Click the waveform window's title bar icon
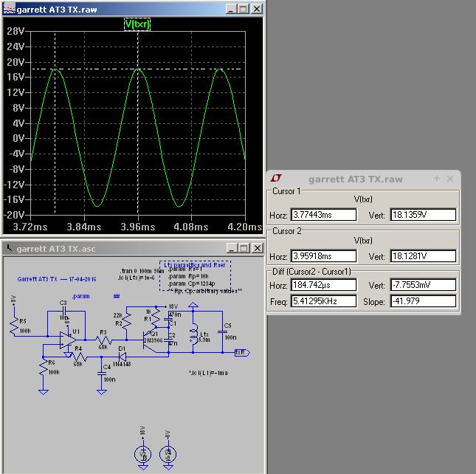Viewport: 476px width, 474px height. 8,9
